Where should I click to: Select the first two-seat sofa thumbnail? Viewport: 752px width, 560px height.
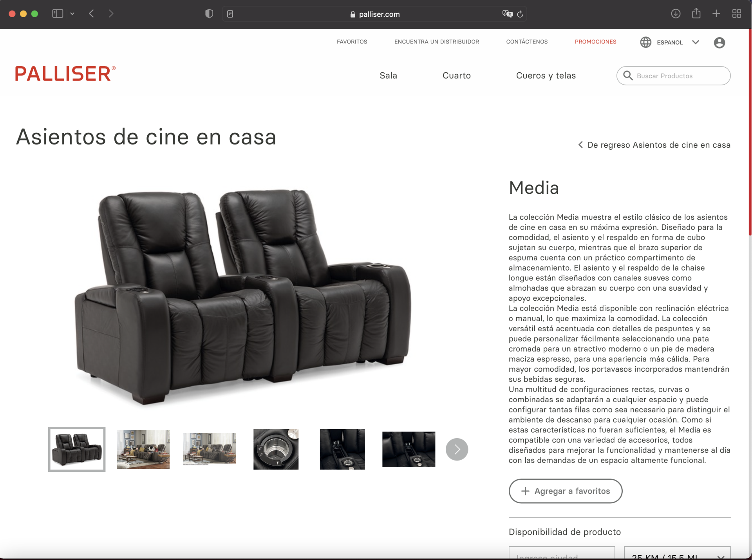tap(77, 449)
